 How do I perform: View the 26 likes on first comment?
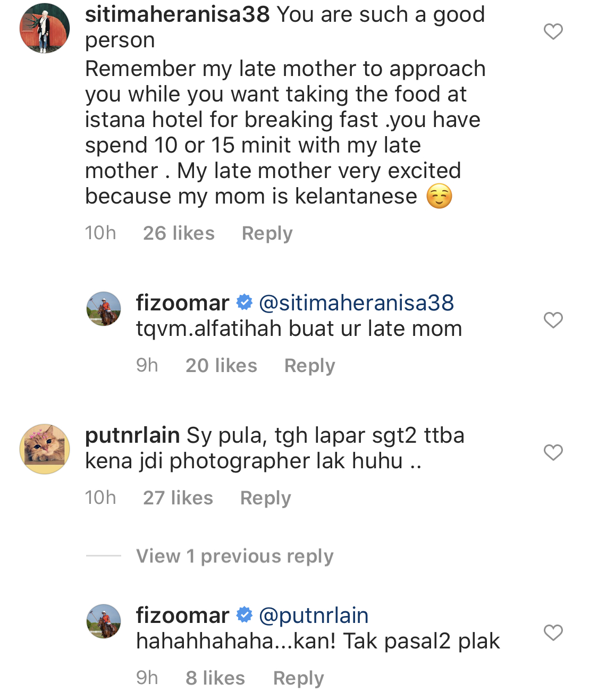pyautogui.click(x=179, y=233)
